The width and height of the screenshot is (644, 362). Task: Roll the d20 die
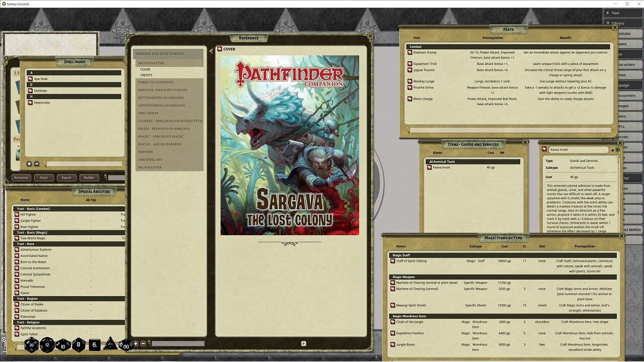pos(31,345)
